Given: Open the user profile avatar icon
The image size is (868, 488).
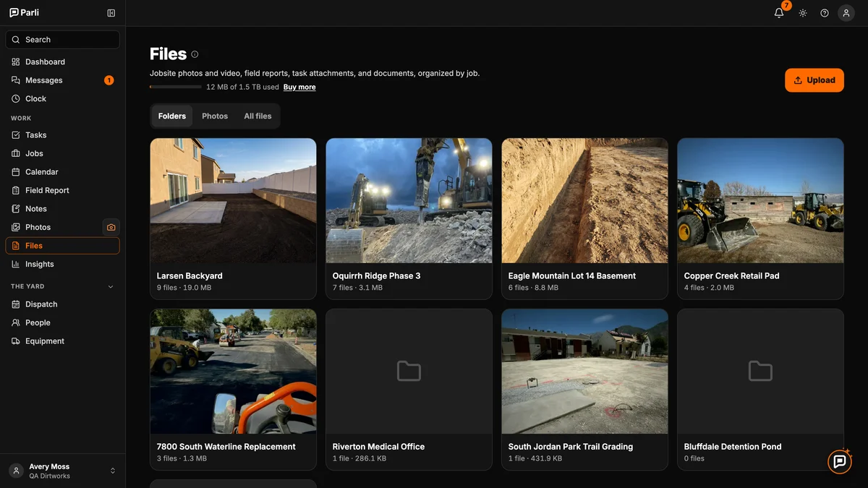Looking at the screenshot, I should (x=846, y=13).
